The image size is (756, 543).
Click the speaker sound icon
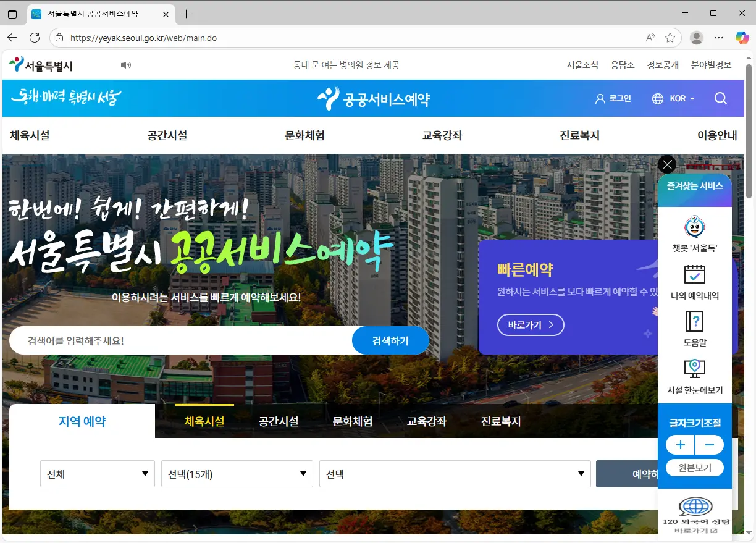(x=126, y=65)
